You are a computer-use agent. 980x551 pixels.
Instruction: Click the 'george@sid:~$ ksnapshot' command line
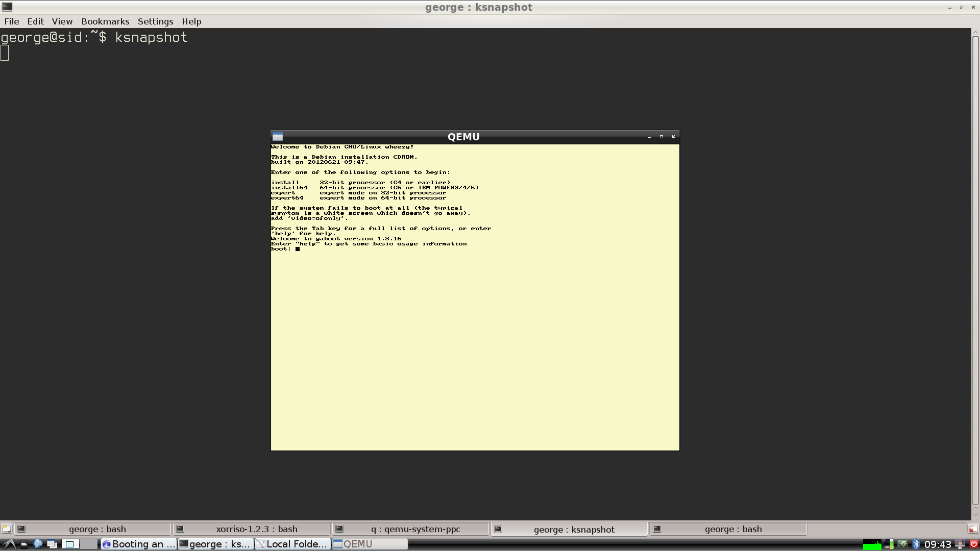pyautogui.click(x=94, y=37)
